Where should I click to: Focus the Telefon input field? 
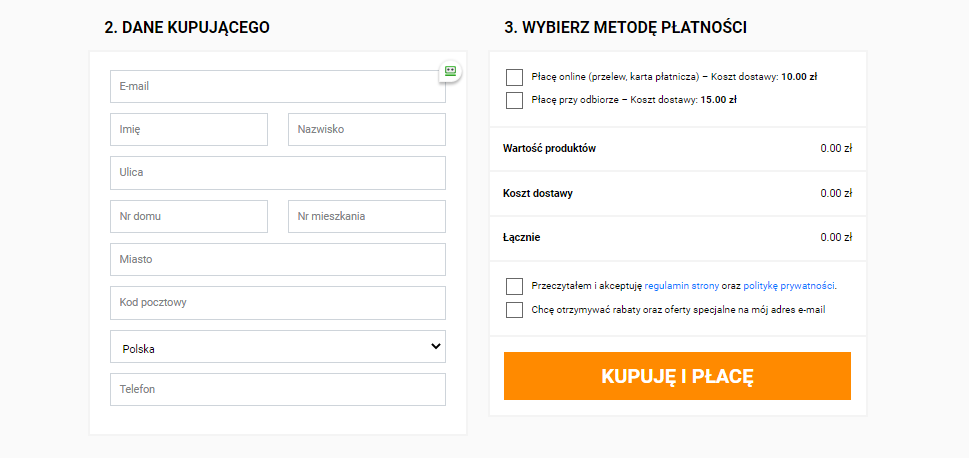click(x=277, y=390)
